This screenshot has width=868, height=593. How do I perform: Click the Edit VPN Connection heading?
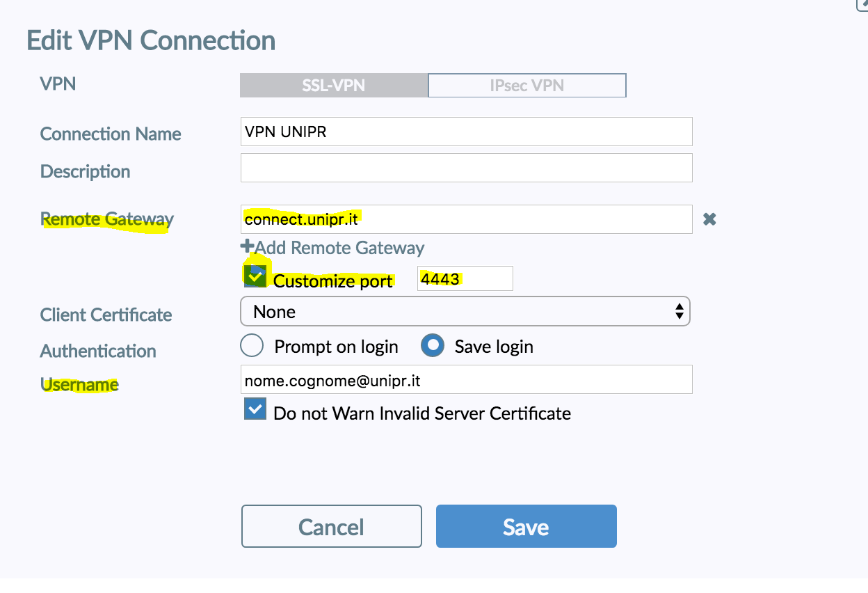151,40
